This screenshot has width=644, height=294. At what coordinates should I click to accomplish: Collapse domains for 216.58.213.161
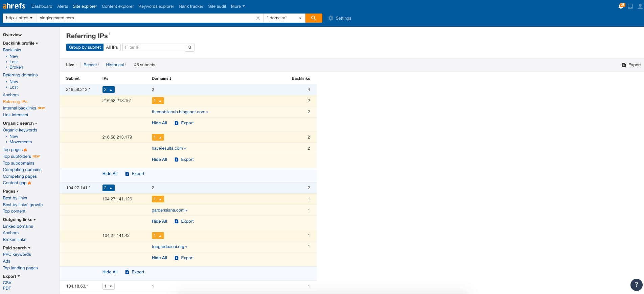tap(158, 101)
